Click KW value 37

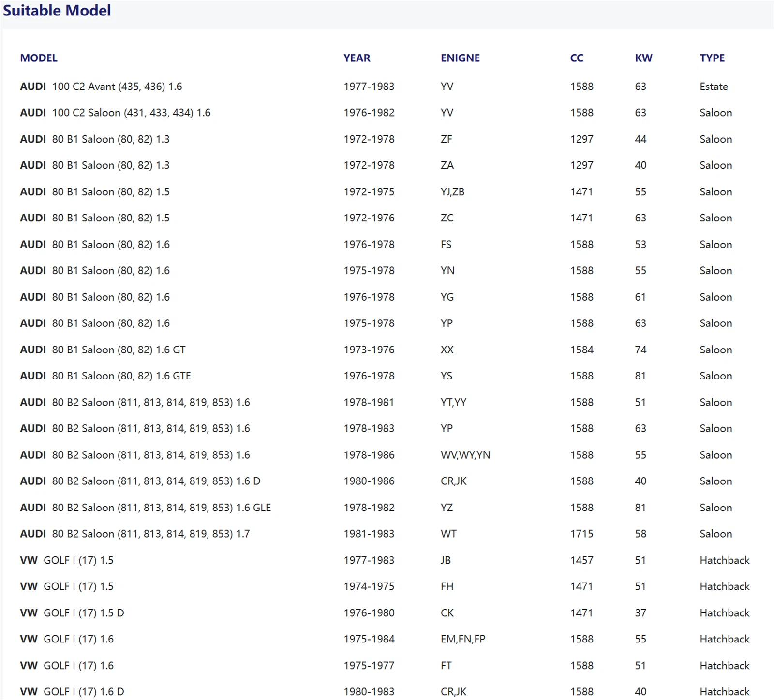click(x=640, y=613)
